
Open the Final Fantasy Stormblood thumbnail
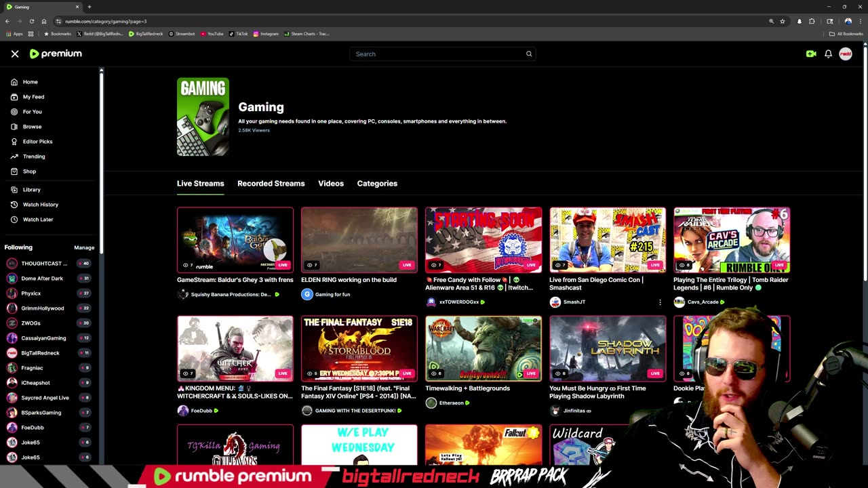coord(359,348)
